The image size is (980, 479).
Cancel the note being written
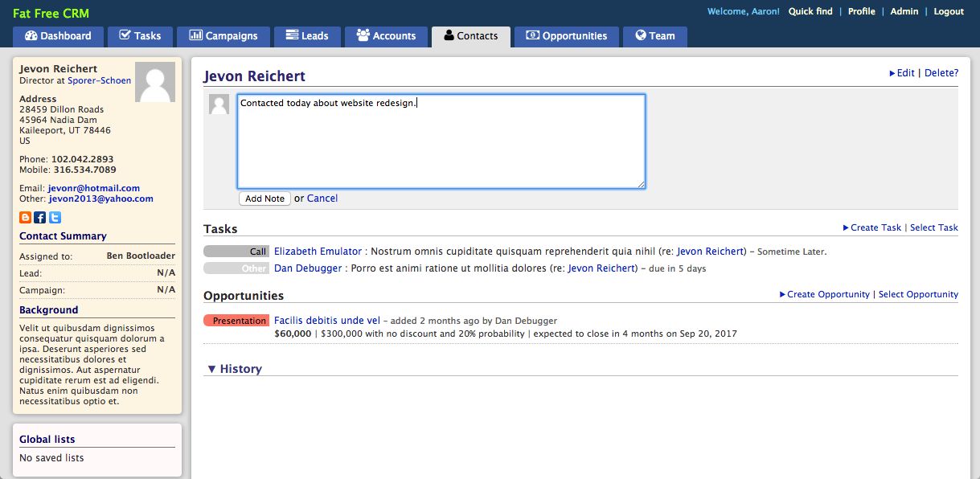click(x=322, y=199)
